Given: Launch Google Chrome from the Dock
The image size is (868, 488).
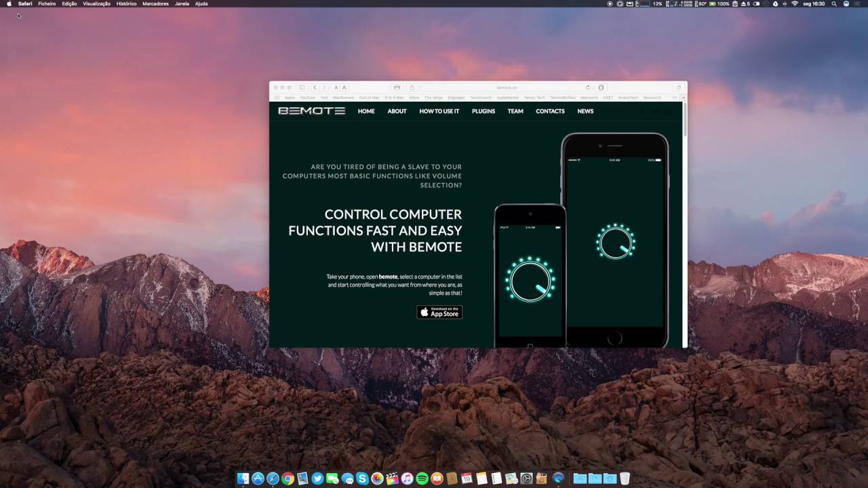Looking at the screenshot, I should tap(288, 479).
